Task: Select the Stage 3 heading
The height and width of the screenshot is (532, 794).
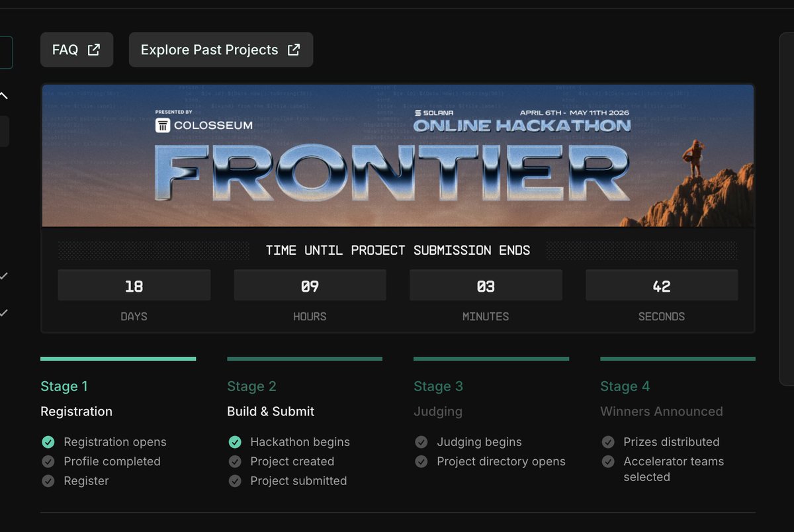Action: 438,386
